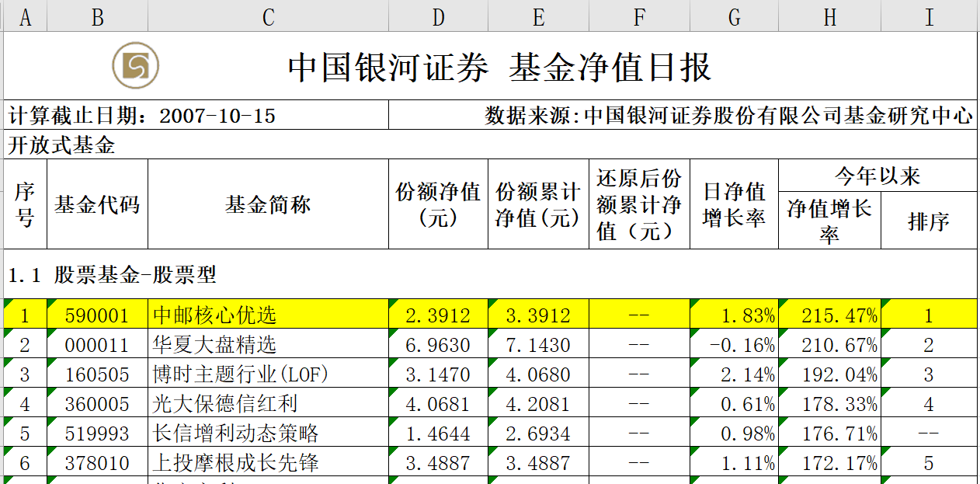Click the Galaxy Securities logo image
Viewport: 980px width, 484px height.
(x=135, y=65)
